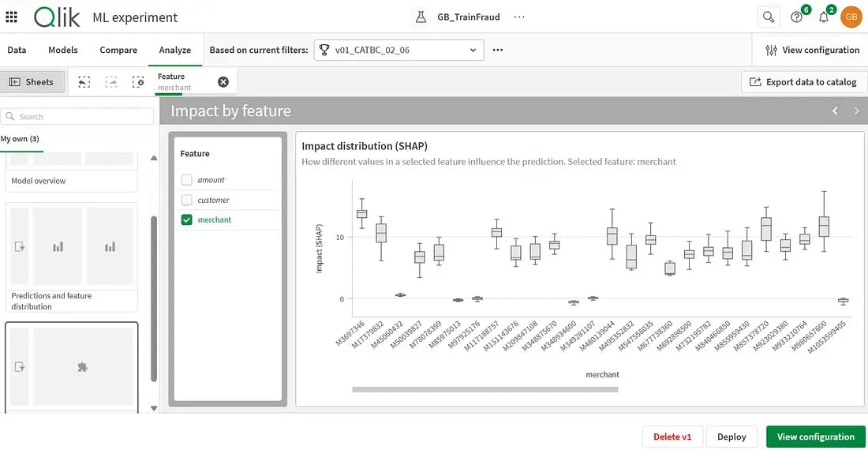Click Export data to catalog
The width and height of the screenshot is (868, 450).
(803, 82)
